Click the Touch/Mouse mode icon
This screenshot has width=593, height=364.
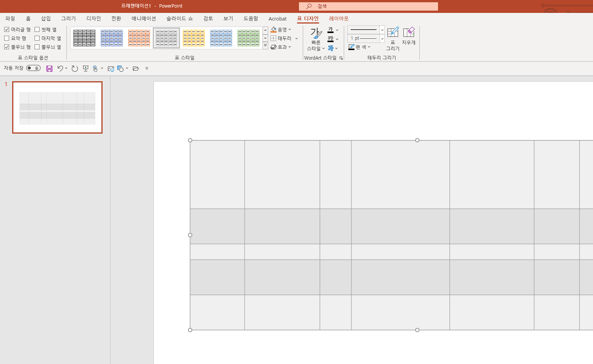tap(95, 69)
